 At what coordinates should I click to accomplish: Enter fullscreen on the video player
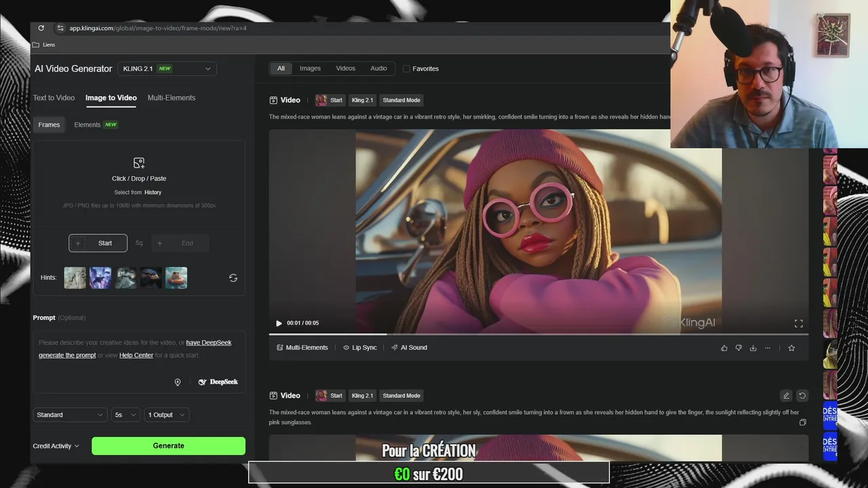click(x=798, y=323)
